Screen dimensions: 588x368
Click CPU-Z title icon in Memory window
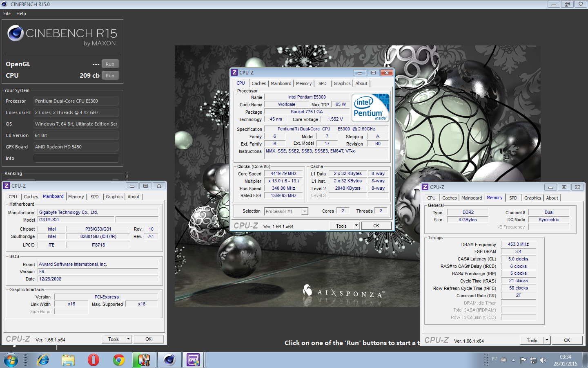coord(425,187)
